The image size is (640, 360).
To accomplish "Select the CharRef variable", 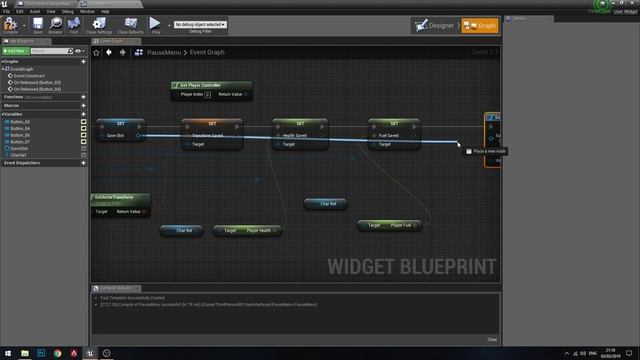I will point(18,155).
